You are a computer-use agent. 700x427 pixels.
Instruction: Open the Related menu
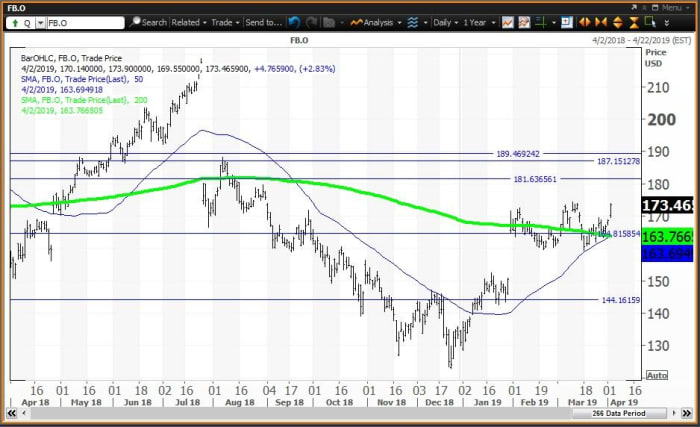pos(188,22)
